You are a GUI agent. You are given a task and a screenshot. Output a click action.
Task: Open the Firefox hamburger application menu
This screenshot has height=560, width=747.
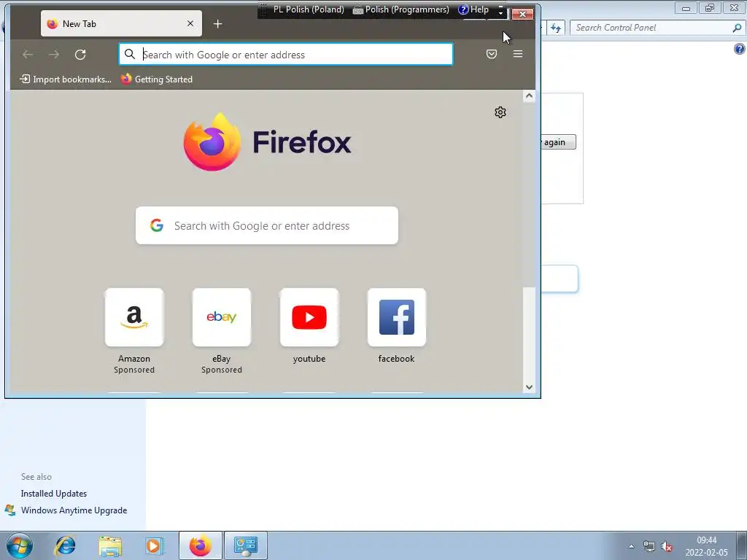point(518,54)
